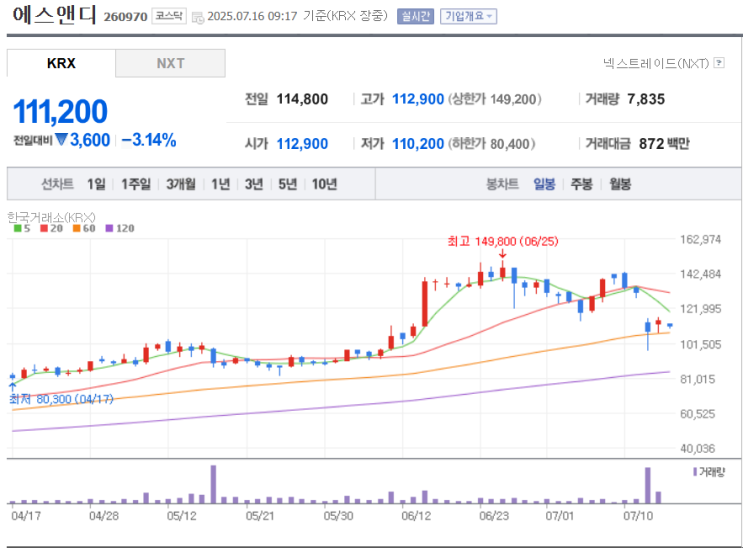Show the 주봉 weekly candle chart
Screen dimensions: 743x548
pos(582,184)
